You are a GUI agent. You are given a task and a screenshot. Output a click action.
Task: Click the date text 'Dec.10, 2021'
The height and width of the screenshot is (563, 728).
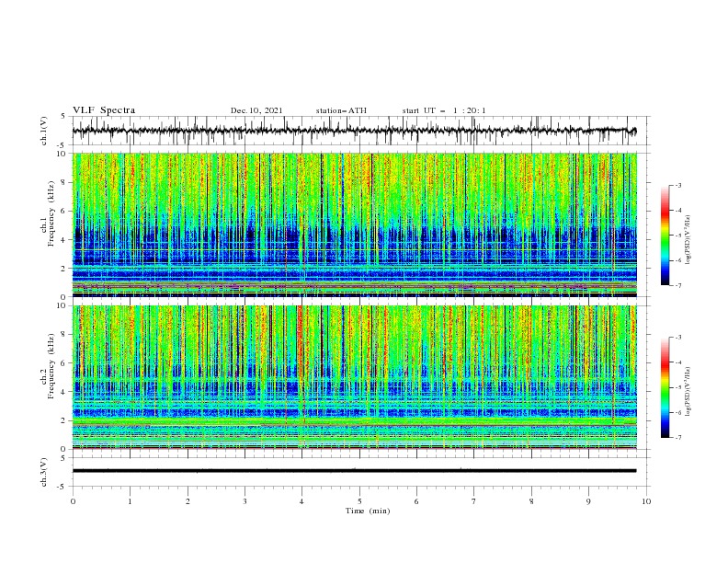pyautogui.click(x=256, y=110)
